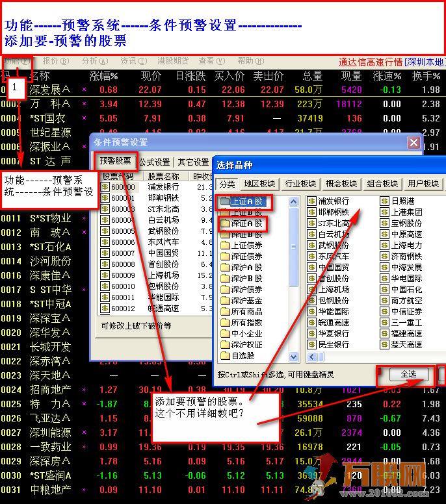Image resolution: width=446 pixels, height=504 pixels.
Task: Select the 上证债券 folder
Action: (242, 246)
